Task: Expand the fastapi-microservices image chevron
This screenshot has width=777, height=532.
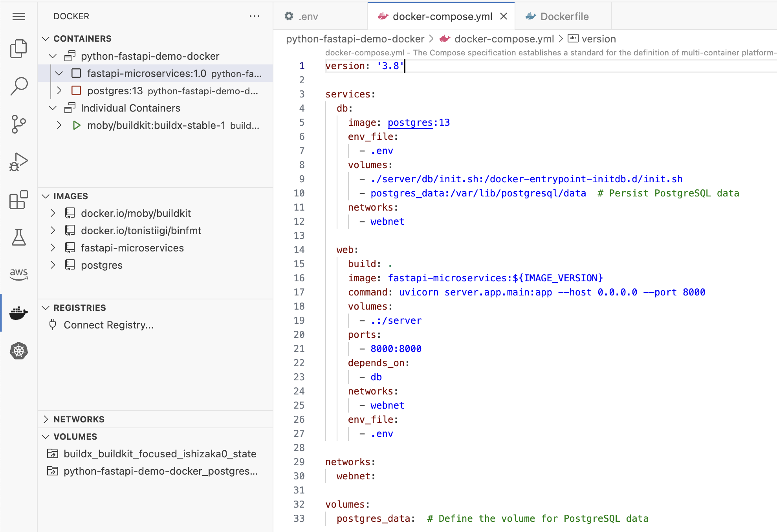Action: 53,248
